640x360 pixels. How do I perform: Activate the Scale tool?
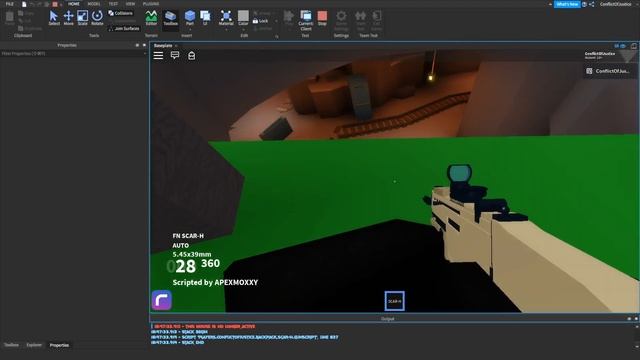click(82, 18)
